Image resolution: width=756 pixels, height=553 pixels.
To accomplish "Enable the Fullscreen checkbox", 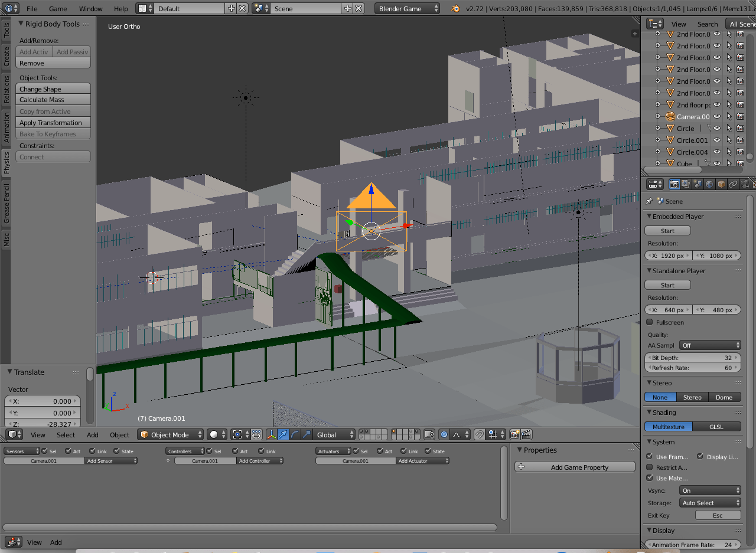I will tap(650, 322).
